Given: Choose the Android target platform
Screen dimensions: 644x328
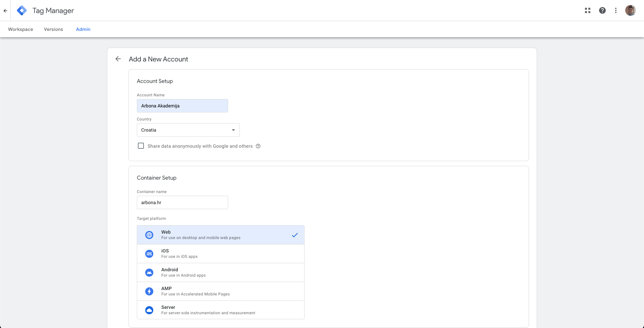Looking at the screenshot, I should tap(220, 273).
